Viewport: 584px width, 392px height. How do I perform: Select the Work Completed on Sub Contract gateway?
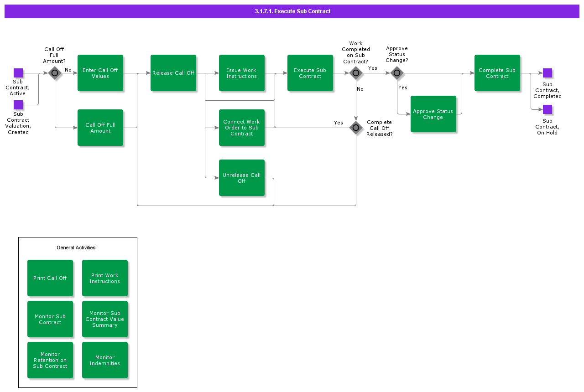(356, 73)
